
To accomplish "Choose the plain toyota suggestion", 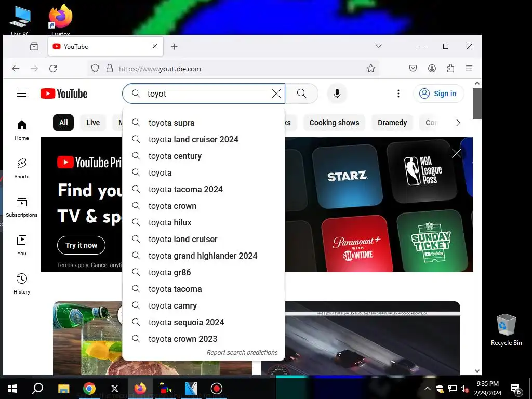I will 204,172.
